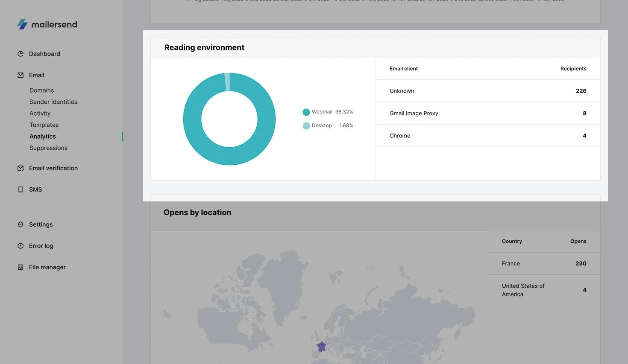Click the SMS phone icon
628x364 pixels.
[x=21, y=189]
